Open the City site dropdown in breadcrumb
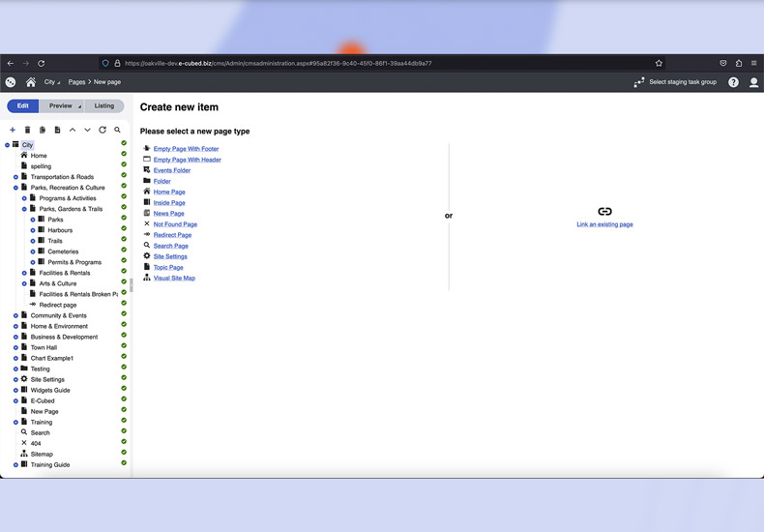Screen dimensions: 764x532 [52, 82]
